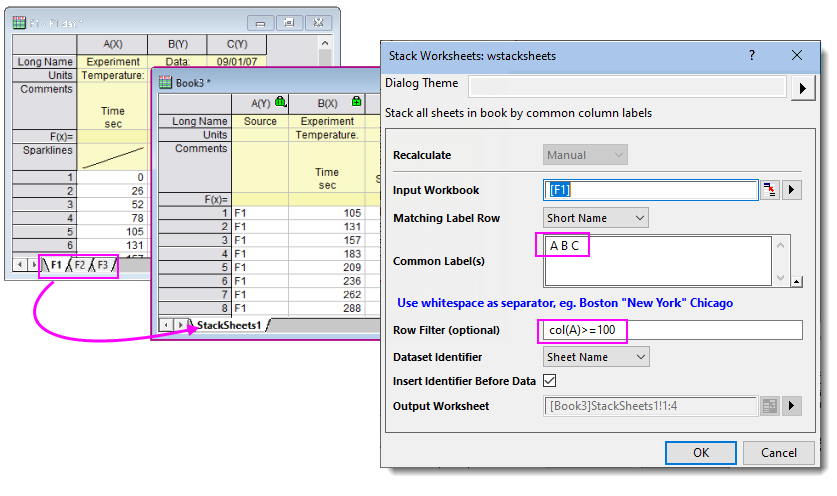Click sheet tab scroll left arrow in Book3

pos(167,325)
